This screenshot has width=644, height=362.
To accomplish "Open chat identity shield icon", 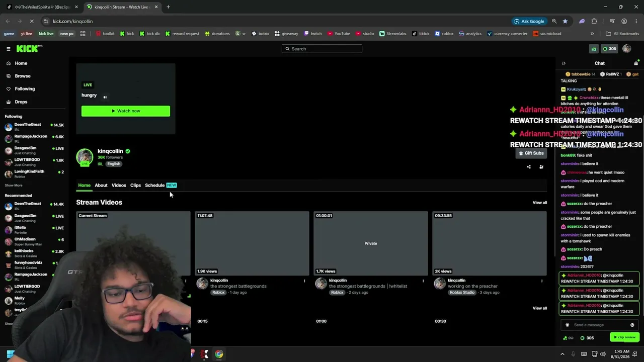I will 568,325.
